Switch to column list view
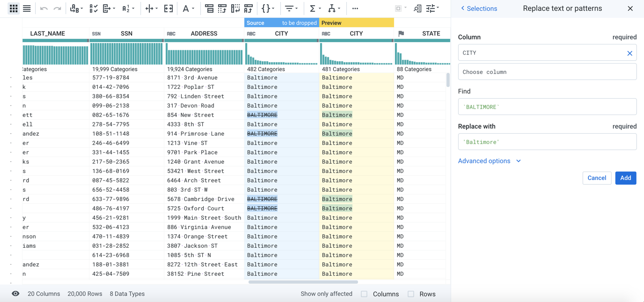Viewport: 644px width, 302px height. pyautogui.click(x=27, y=8)
